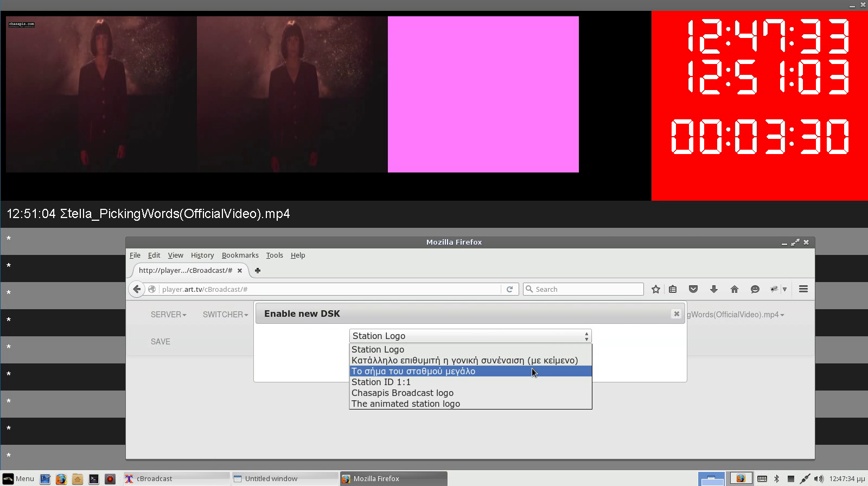Go to Firefox home page icon
The width and height of the screenshot is (868, 486).
tap(735, 289)
